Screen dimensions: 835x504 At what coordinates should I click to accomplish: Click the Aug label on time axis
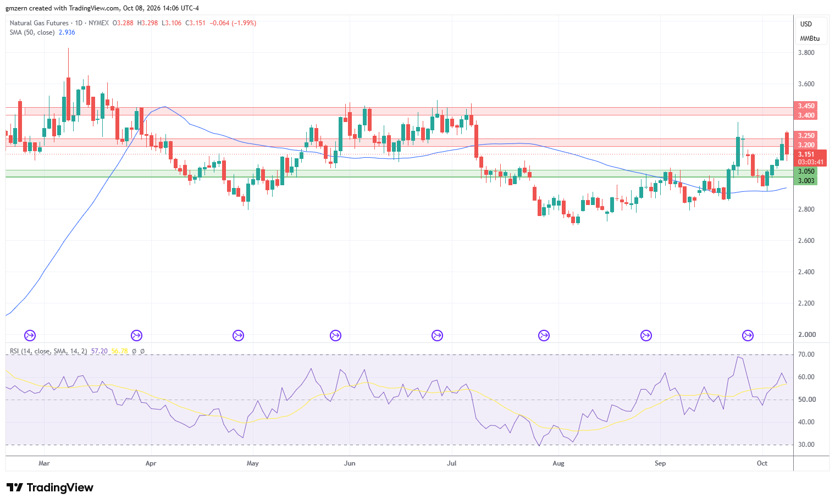558,463
